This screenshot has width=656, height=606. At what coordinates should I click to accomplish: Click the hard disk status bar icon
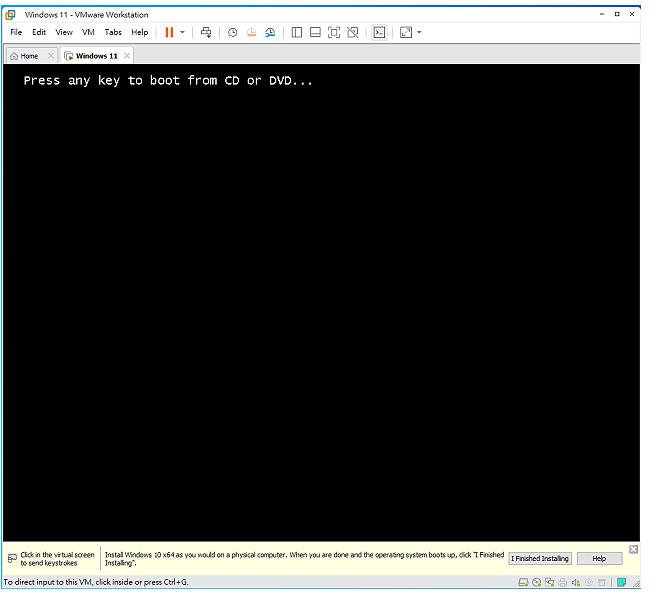pos(523,582)
